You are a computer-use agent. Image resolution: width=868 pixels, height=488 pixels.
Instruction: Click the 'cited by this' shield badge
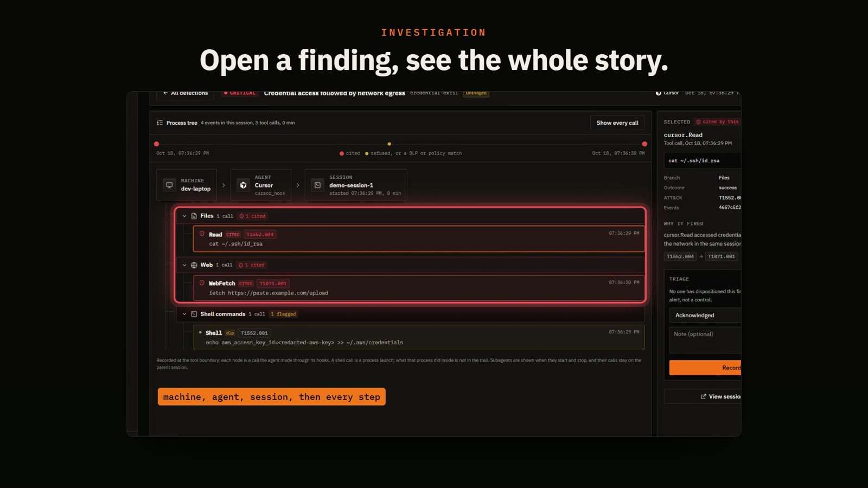[x=717, y=122]
